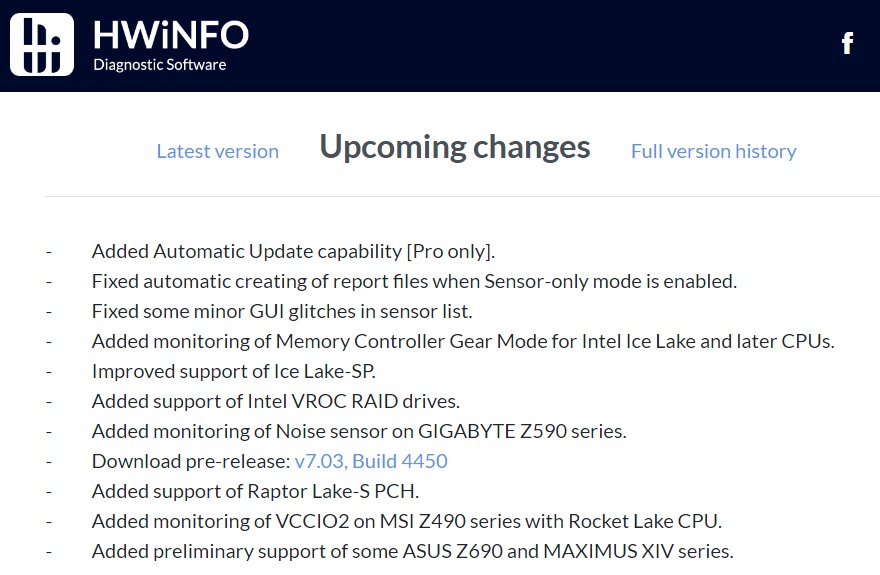Select the VCCIO2 on MSI Z490 entry
Viewport: 880px width, 575px height.
coord(406,521)
